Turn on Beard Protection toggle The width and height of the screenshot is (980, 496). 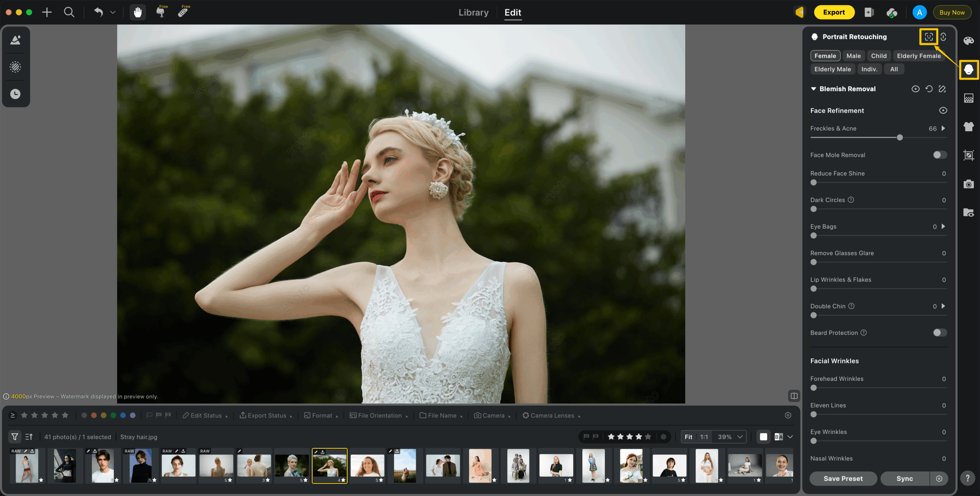click(939, 332)
